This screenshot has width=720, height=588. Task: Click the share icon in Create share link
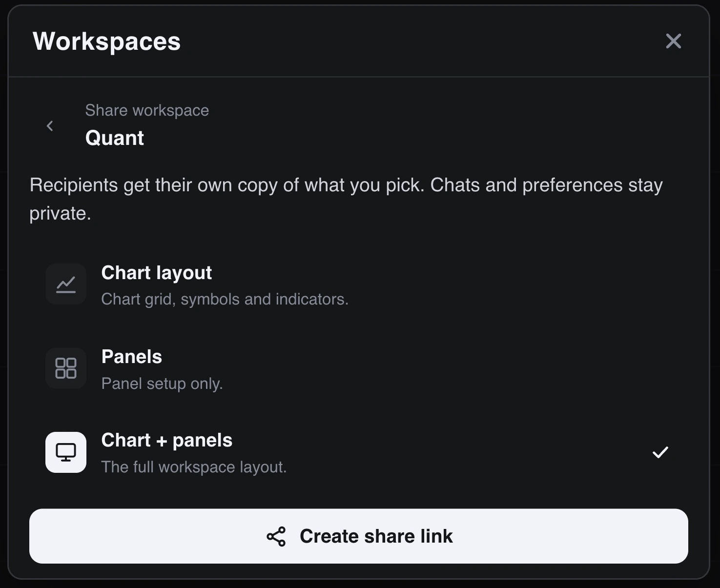tap(276, 536)
